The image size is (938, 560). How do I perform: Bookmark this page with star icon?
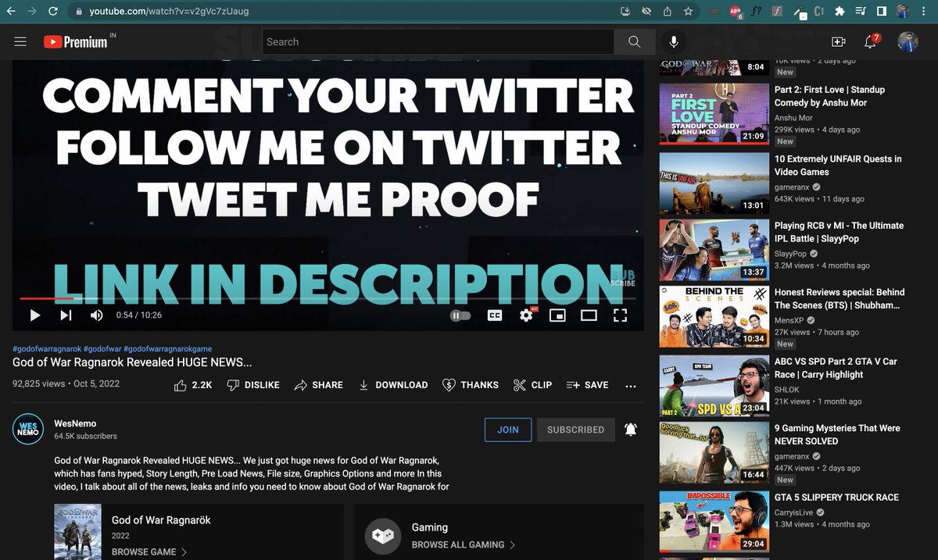pyautogui.click(x=688, y=12)
